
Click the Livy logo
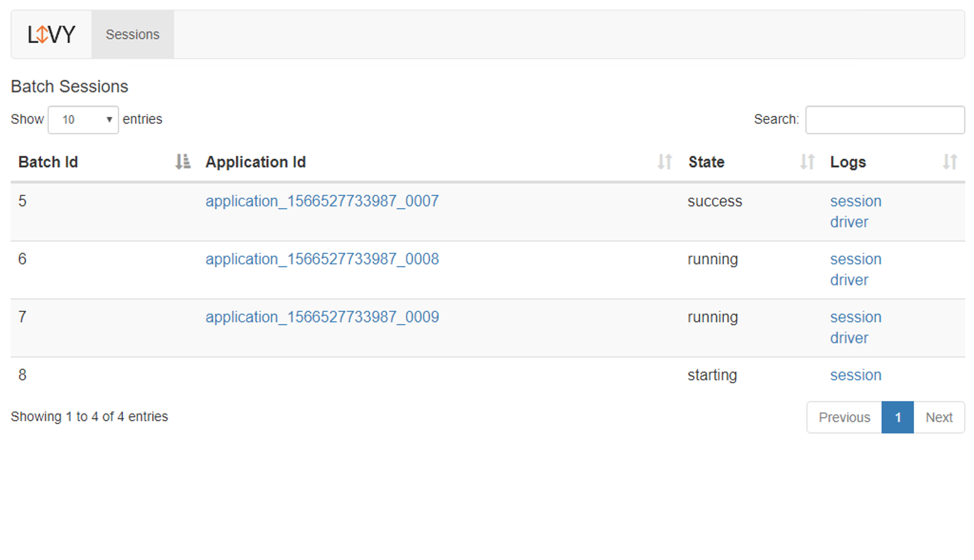(x=51, y=35)
